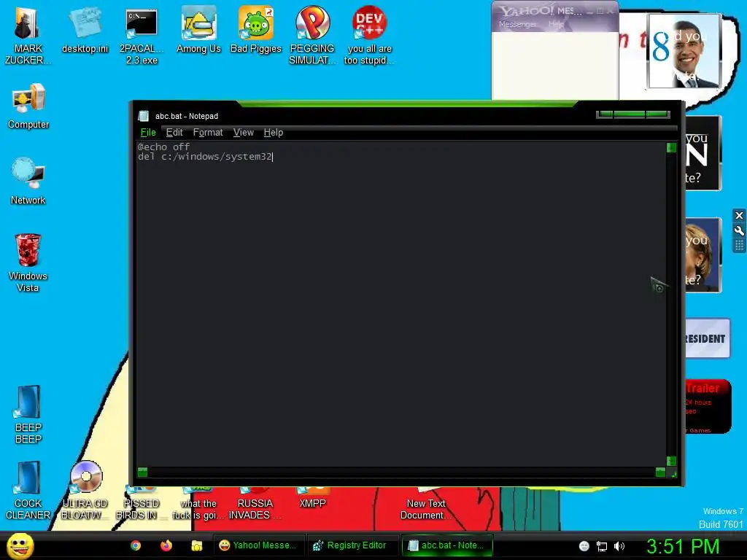The image size is (747, 560).
Task: Click the gadget sidebar wrench options icon
Action: tap(740, 231)
